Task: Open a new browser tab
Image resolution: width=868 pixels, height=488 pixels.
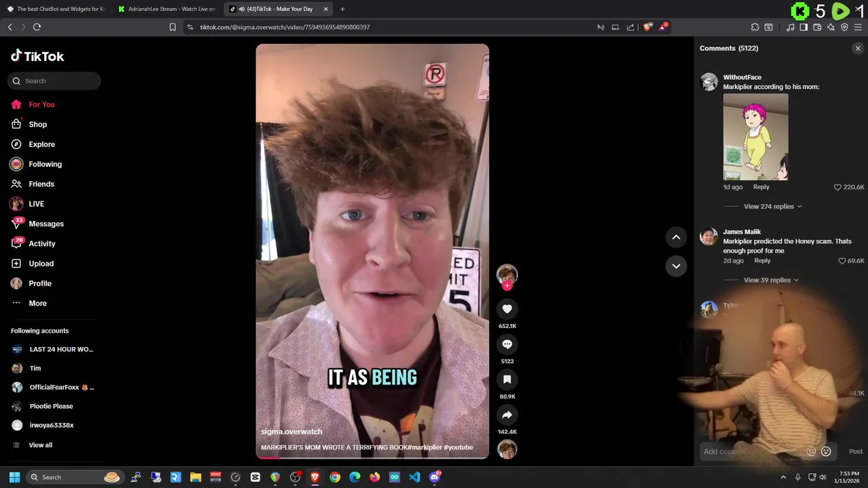Action: pyautogui.click(x=342, y=9)
